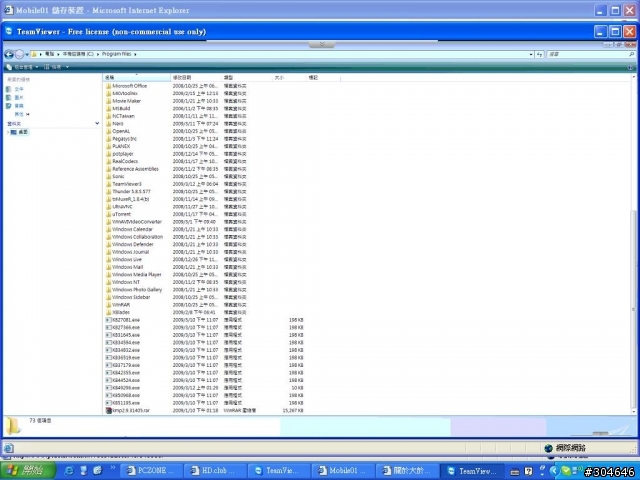This screenshot has height=480, width=640.
Task: Click the Show Desktop Quick Launch icon
Action: 84,471
